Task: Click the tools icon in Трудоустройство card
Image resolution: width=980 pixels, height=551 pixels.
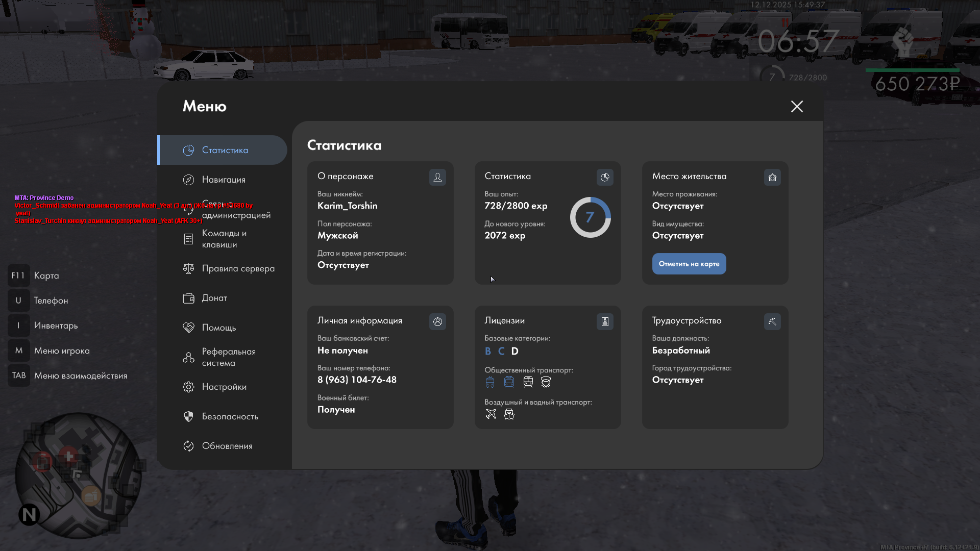Action: (772, 321)
